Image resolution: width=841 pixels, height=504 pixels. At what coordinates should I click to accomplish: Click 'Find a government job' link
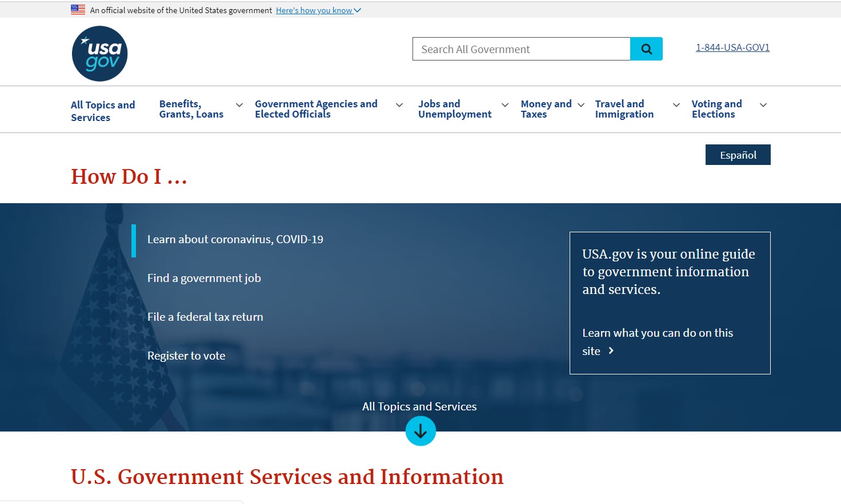[x=204, y=279]
